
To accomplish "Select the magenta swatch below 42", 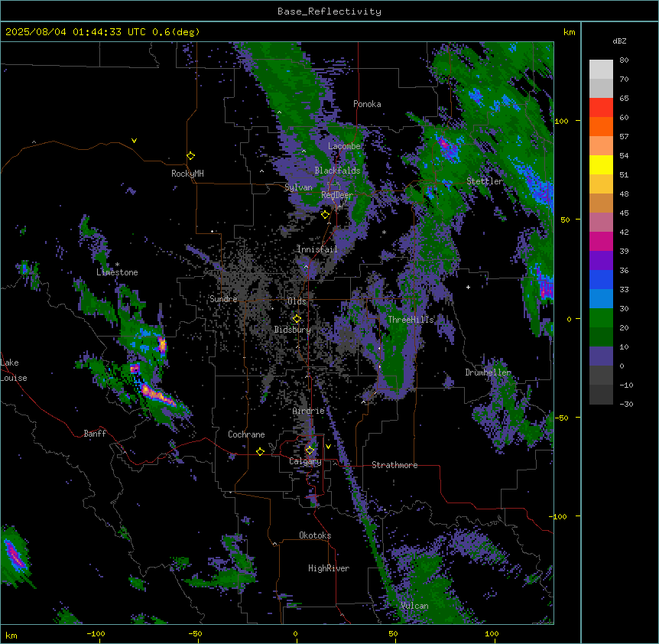I will point(601,241).
